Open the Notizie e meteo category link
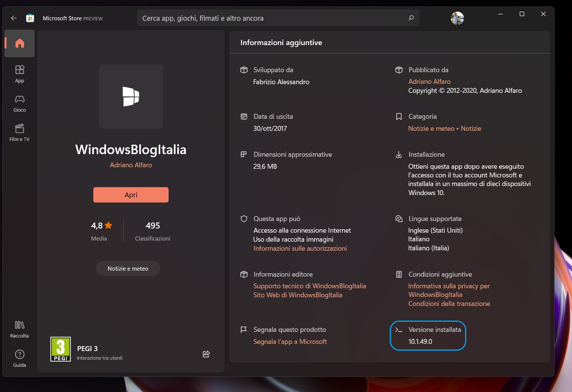572x392 pixels. [x=431, y=129]
